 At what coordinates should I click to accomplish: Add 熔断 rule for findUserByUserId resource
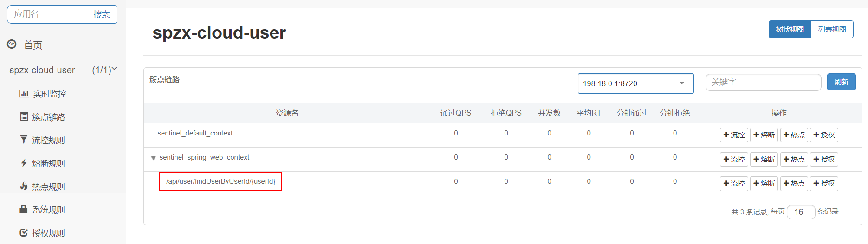coord(764,184)
